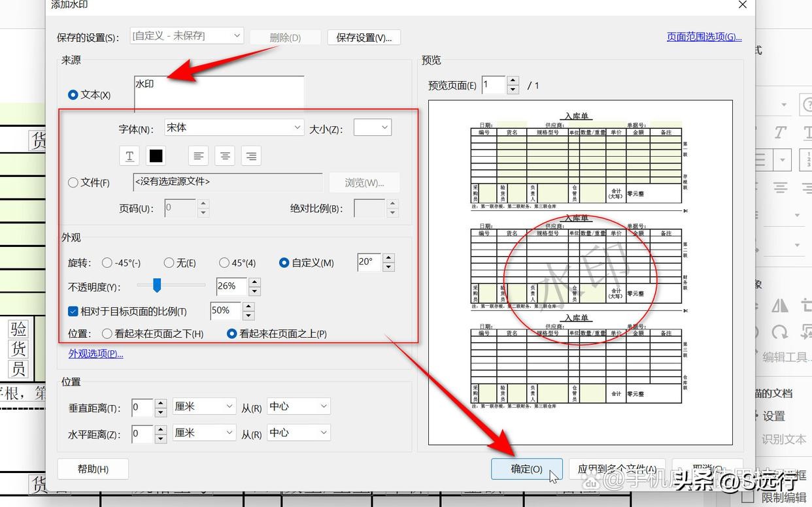Image resolution: width=812 pixels, height=507 pixels.
Task: Decrease preview page number with down arrow
Action: tap(513, 90)
